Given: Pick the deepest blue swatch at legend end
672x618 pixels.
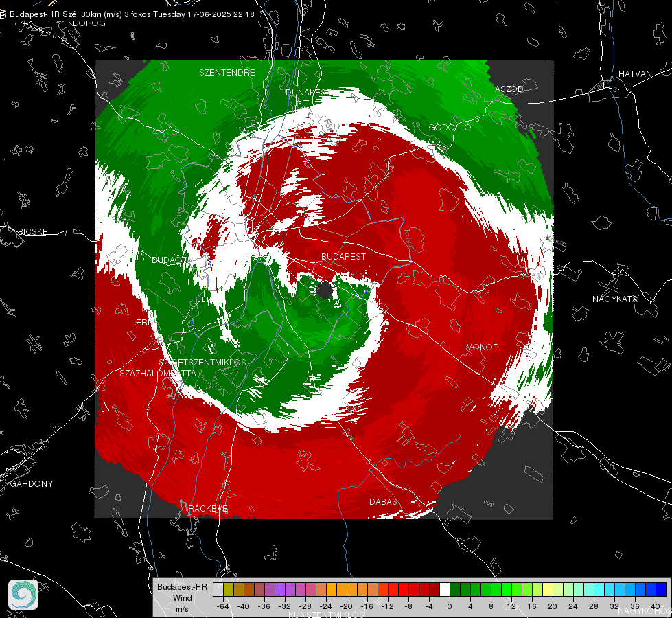Looking at the screenshot, I should pyautogui.click(x=661, y=590).
